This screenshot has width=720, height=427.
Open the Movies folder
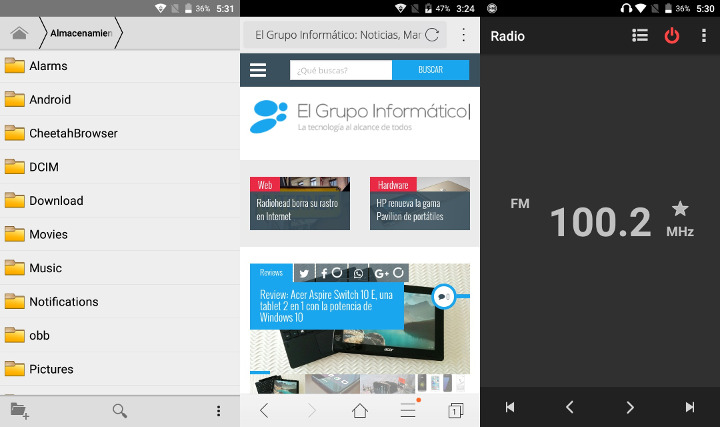(x=120, y=234)
